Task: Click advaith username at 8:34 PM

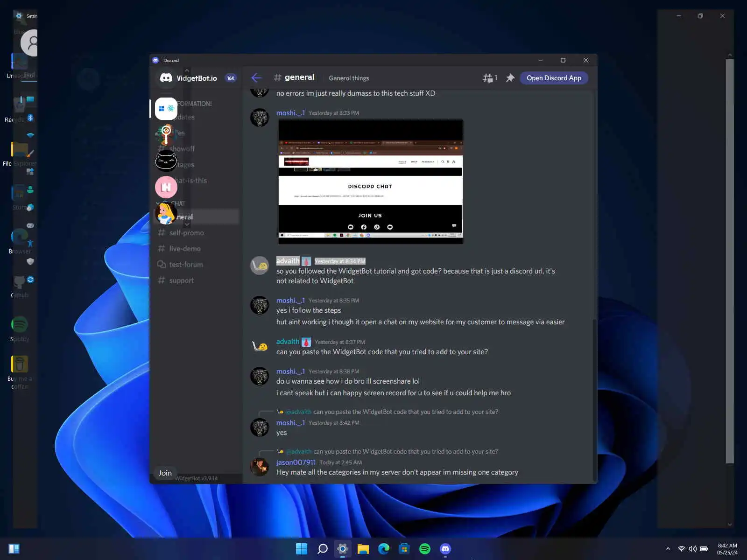Action: [x=288, y=261]
